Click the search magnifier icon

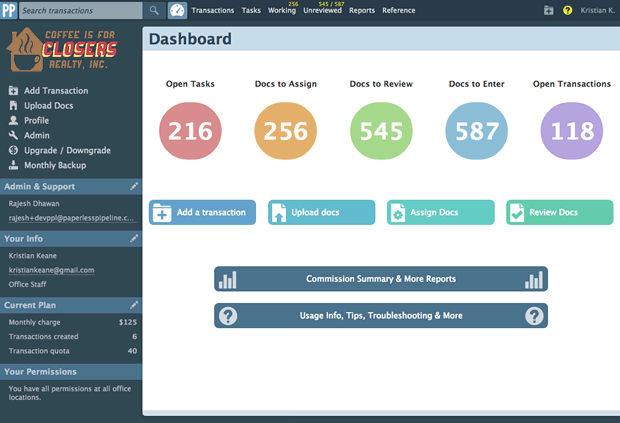pyautogui.click(x=154, y=10)
